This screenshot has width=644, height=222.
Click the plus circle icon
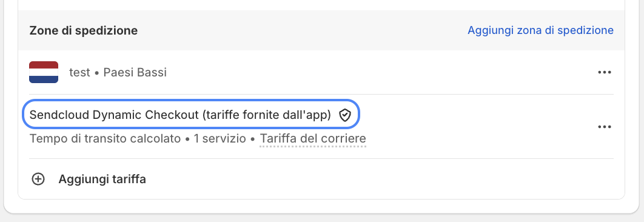(x=38, y=180)
